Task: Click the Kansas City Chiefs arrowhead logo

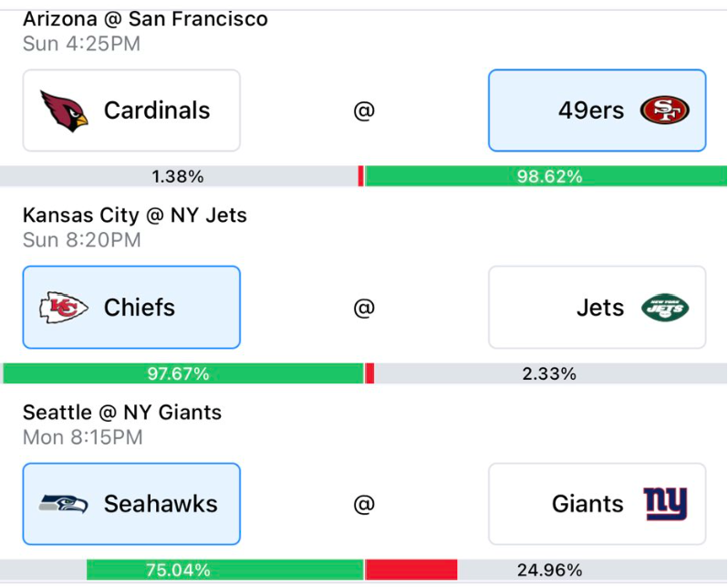Action: point(64,308)
